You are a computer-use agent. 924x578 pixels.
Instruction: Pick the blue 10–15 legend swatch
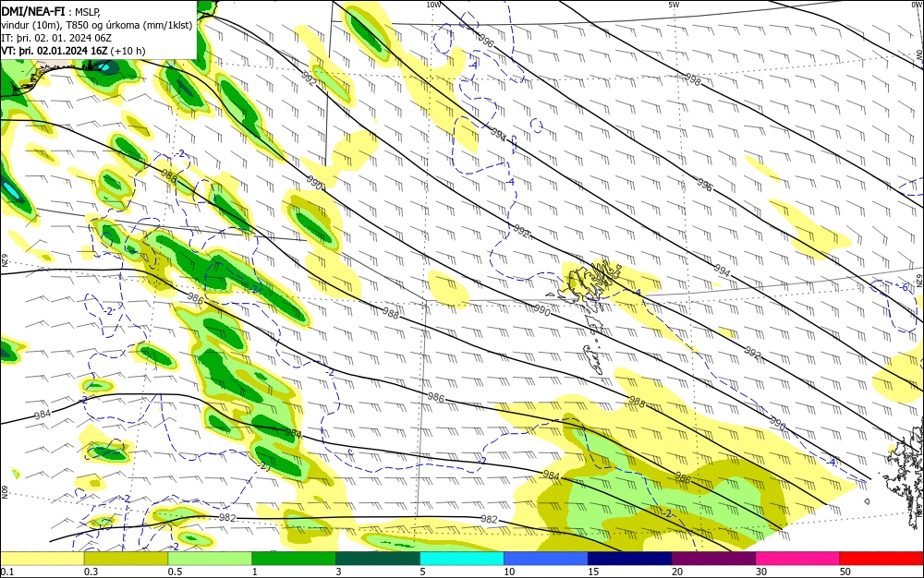pos(546,559)
